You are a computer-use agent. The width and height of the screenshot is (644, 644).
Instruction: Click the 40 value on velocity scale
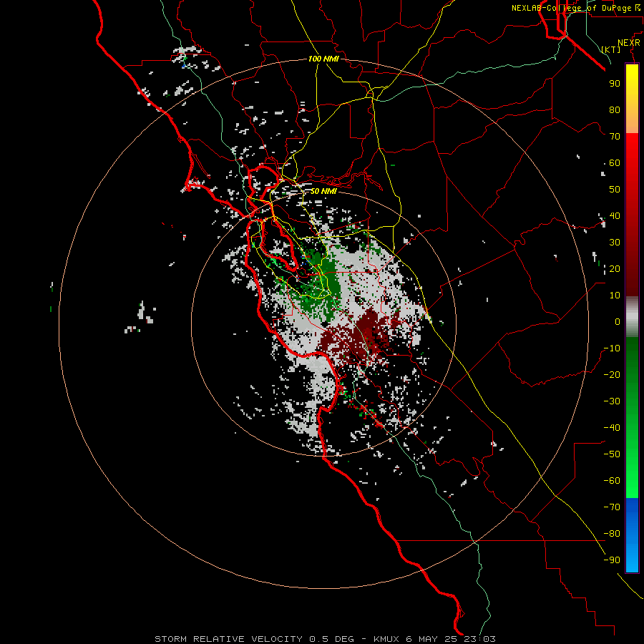click(x=615, y=215)
